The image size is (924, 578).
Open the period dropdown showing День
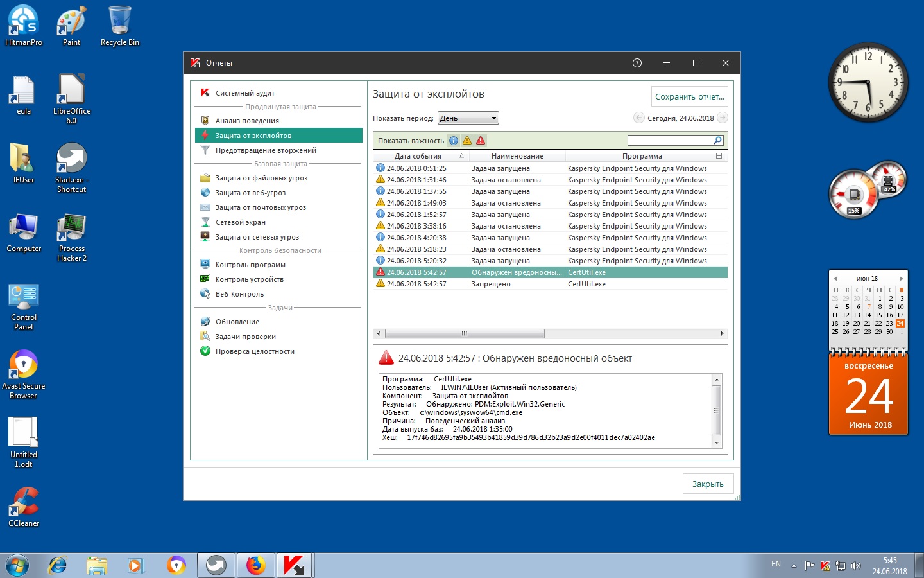[468, 118]
